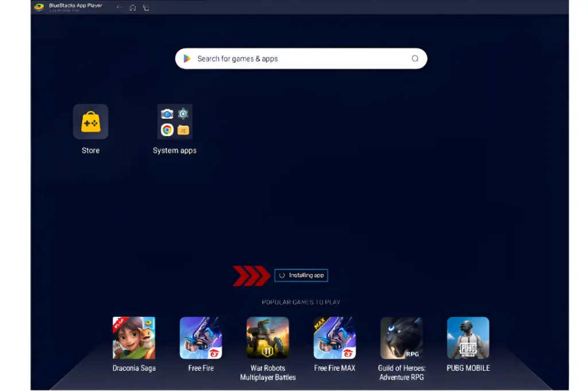Click the home icon in title bar
The width and height of the screenshot is (588, 391).
coord(133,7)
